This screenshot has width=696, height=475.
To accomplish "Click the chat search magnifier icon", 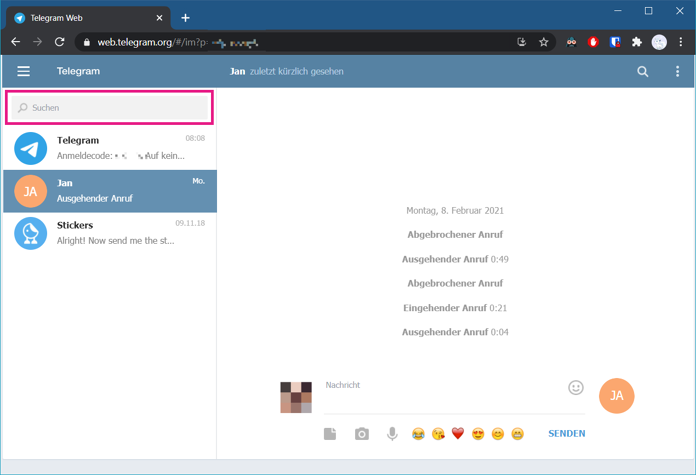I will (x=642, y=71).
